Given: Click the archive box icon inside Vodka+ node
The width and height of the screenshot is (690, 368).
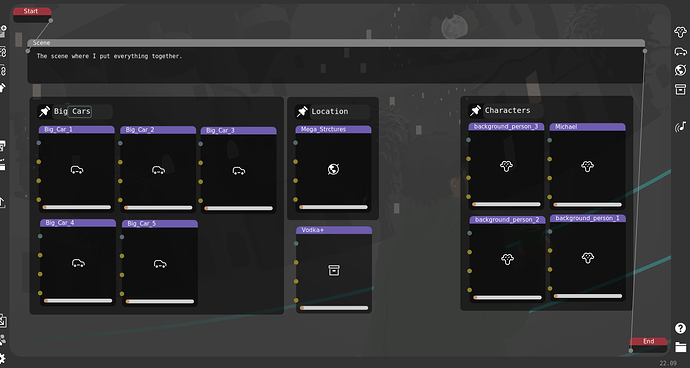Looking at the screenshot, I should click(334, 270).
